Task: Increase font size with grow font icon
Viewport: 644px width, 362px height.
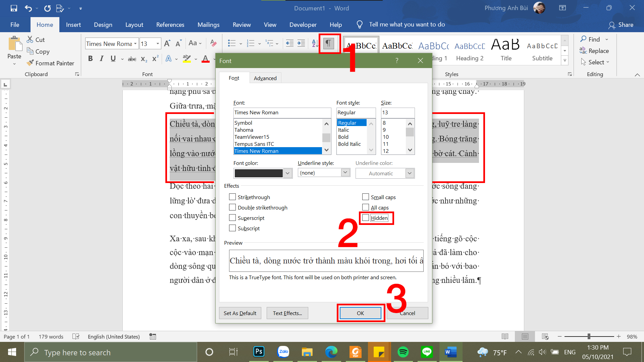Action: [x=167, y=44]
